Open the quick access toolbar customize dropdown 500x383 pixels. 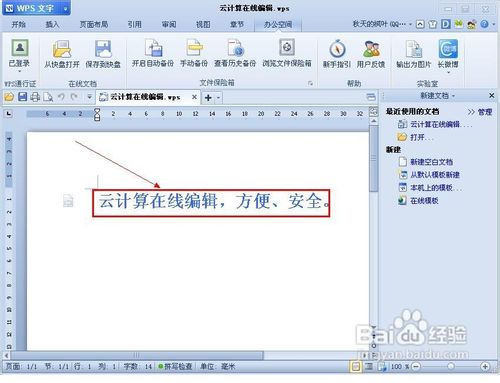click(x=89, y=97)
